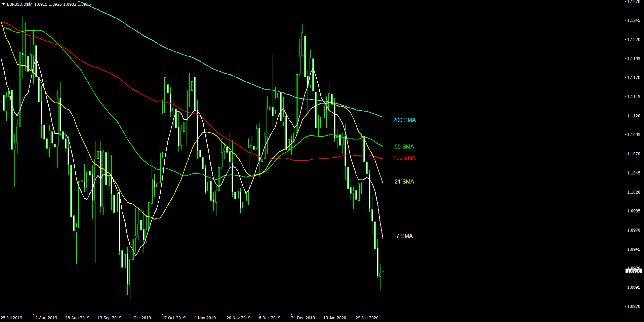Image resolution: width=644 pixels, height=322 pixels.
Task: Select the EURUSD,Daily chart title text
Action: pyautogui.click(x=19, y=4)
